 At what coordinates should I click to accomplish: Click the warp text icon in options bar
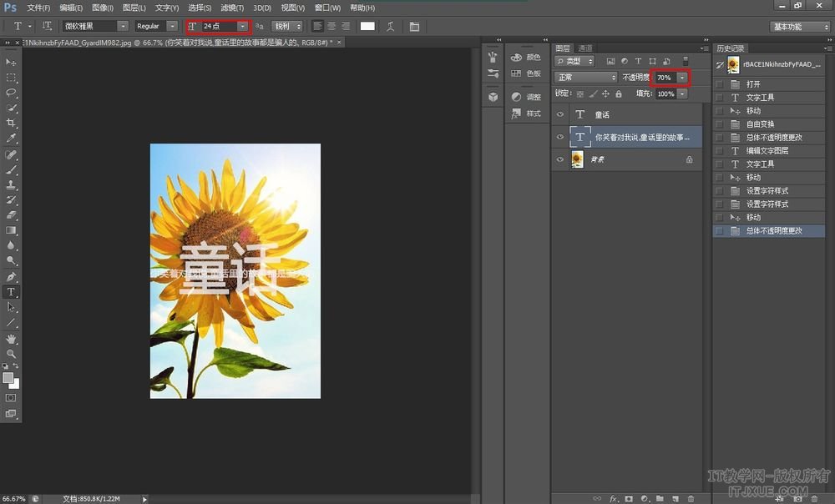[390, 27]
